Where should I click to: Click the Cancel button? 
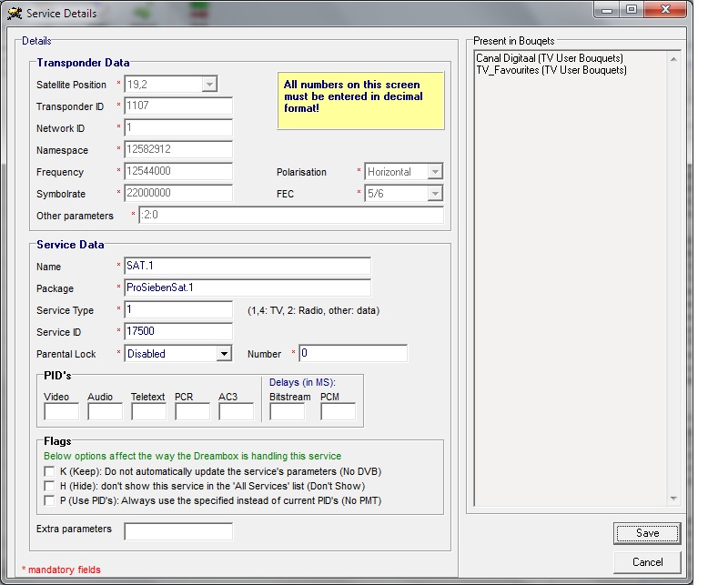tap(646, 562)
